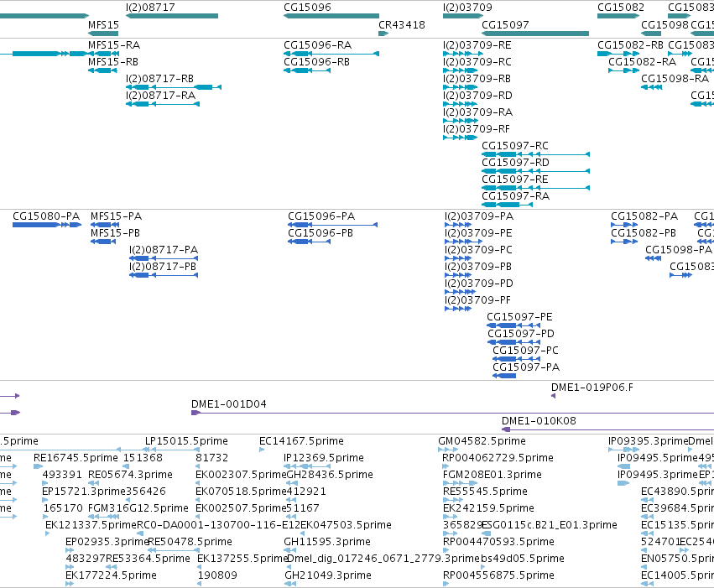Image resolution: width=714 pixels, height=588 pixels.
Task: Select the CG15096-PB protein label
Action: point(321,233)
